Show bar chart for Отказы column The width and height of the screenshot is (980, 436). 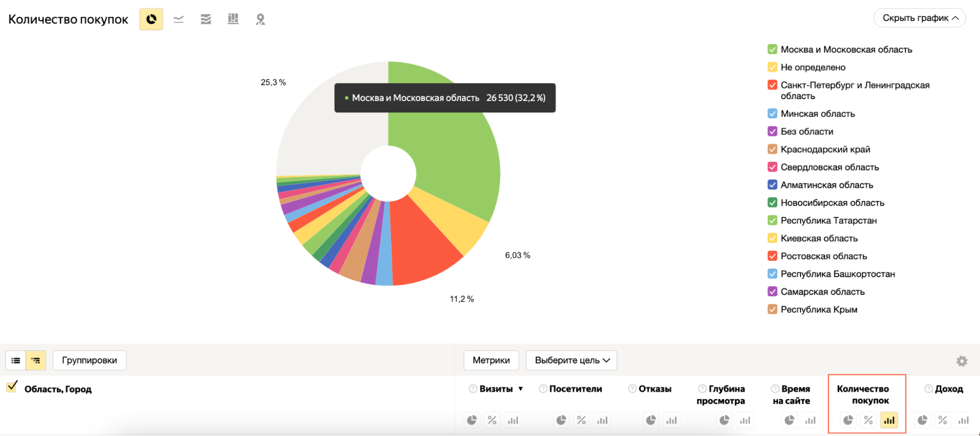pyautogui.click(x=672, y=420)
